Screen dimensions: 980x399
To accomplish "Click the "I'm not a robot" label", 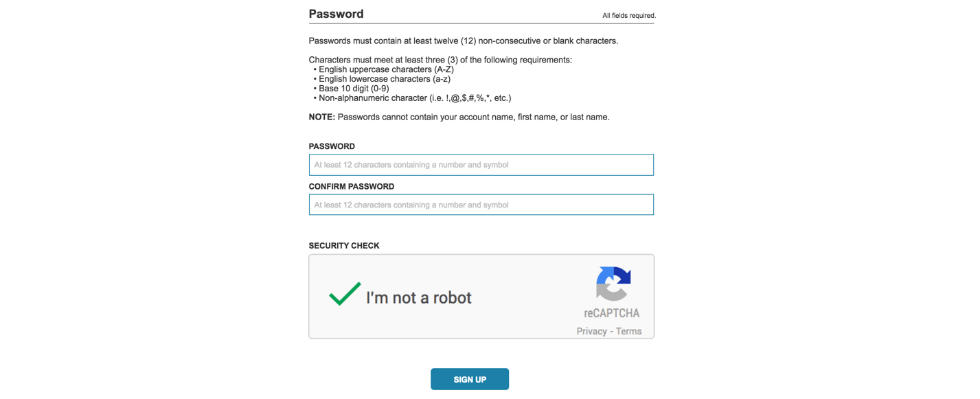I will 418,298.
